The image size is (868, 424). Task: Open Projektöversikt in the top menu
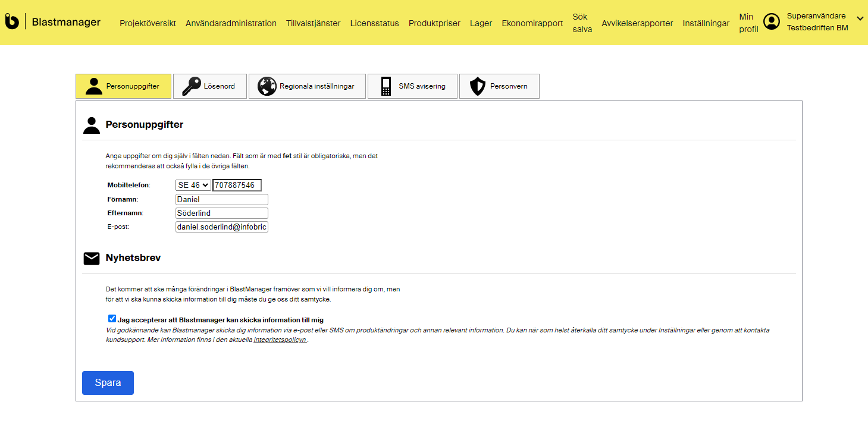148,23
